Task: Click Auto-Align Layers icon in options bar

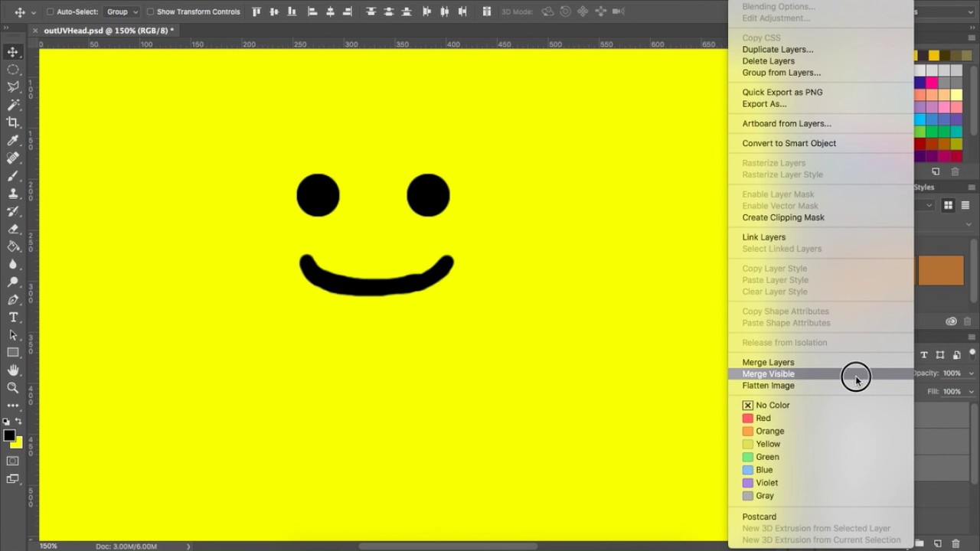Action: click(486, 11)
